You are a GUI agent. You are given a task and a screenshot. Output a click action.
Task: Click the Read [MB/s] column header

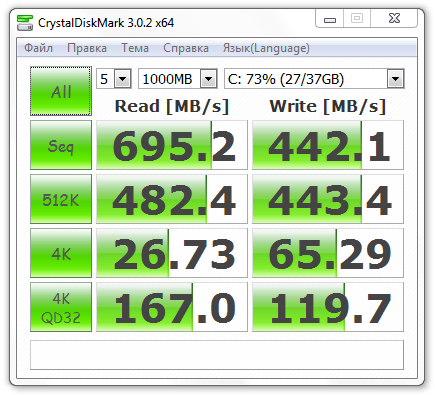coord(172,106)
